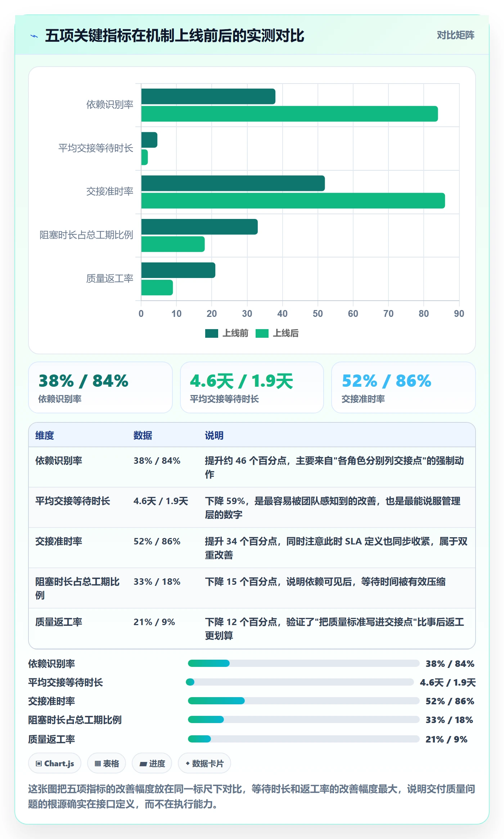Click the 33% / 18% cell in the table
Viewport: 504px width, 839px height.
click(x=157, y=582)
